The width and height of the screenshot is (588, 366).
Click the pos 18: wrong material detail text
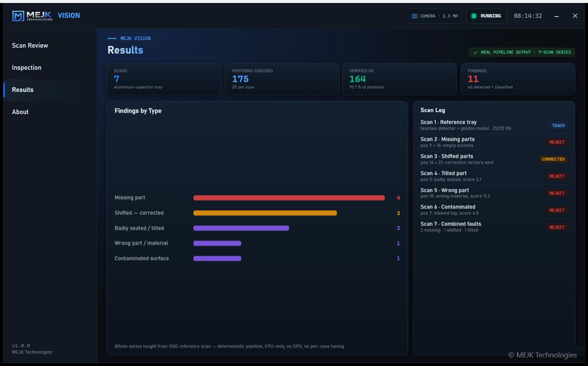[455, 196]
